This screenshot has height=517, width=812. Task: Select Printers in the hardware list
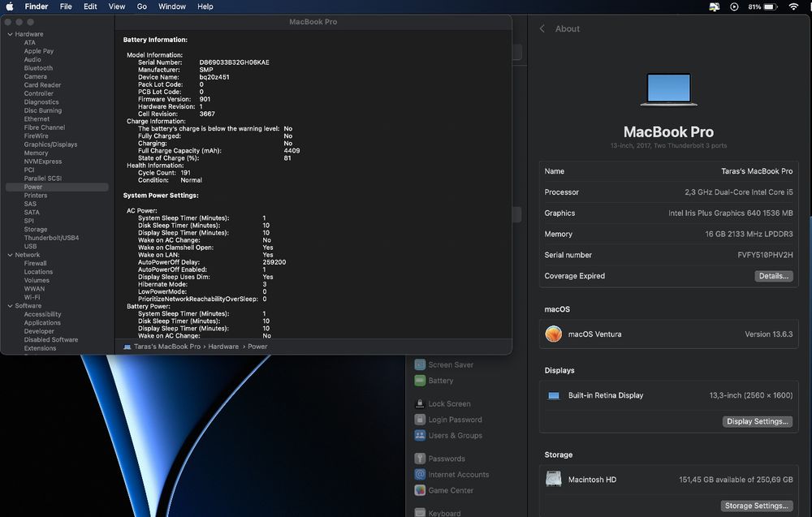[x=36, y=195]
